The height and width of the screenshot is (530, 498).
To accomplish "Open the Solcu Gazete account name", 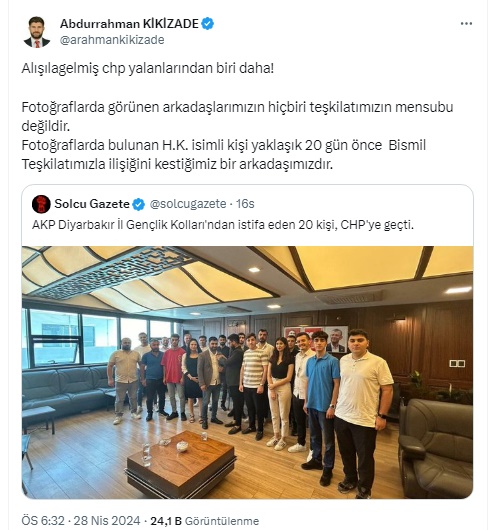I will pos(92,204).
